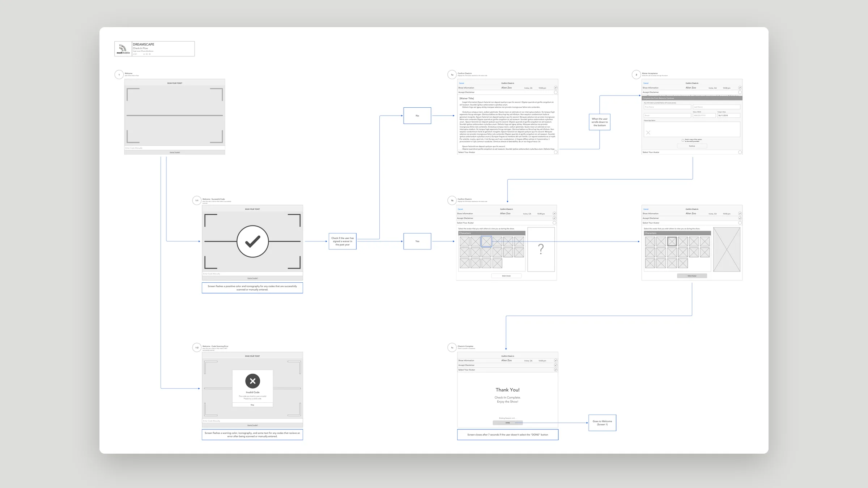Click the medlmobile logo in the header block
This screenshot has height=488, width=868.
click(123, 49)
